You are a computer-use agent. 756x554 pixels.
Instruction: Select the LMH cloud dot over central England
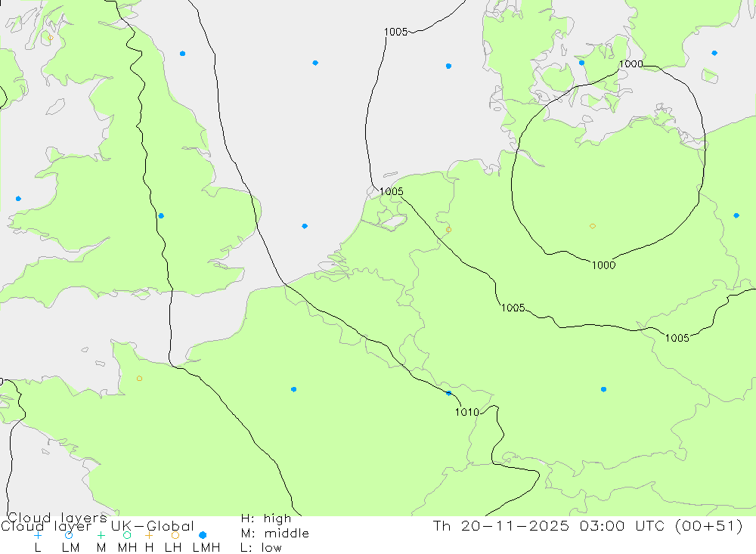coord(161,216)
